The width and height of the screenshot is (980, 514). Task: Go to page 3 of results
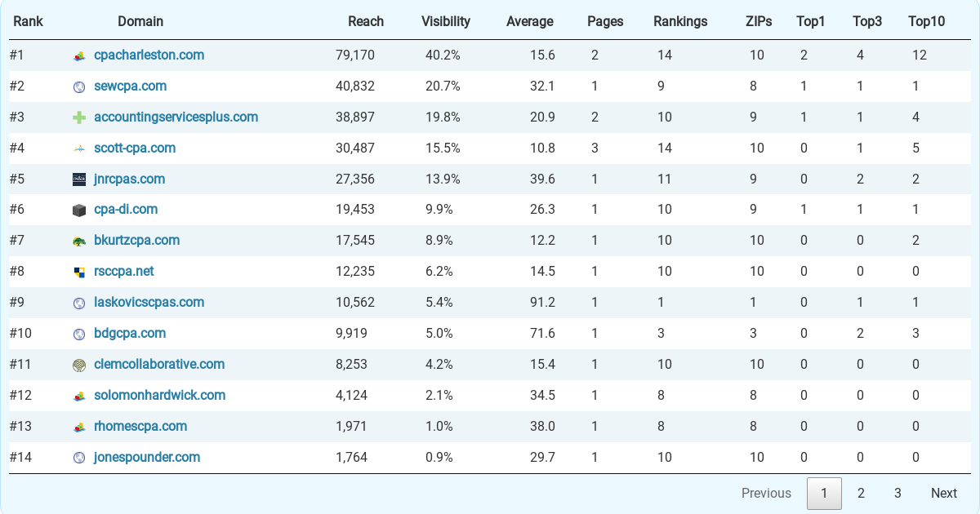coord(898,493)
